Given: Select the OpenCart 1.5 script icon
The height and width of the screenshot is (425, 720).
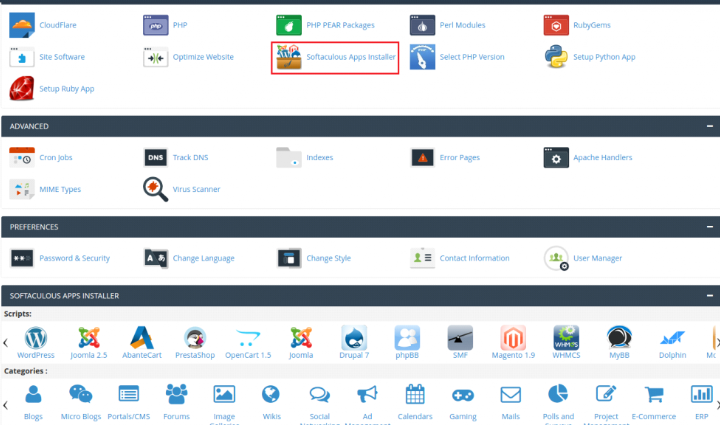Looking at the screenshot, I should [x=248, y=338].
